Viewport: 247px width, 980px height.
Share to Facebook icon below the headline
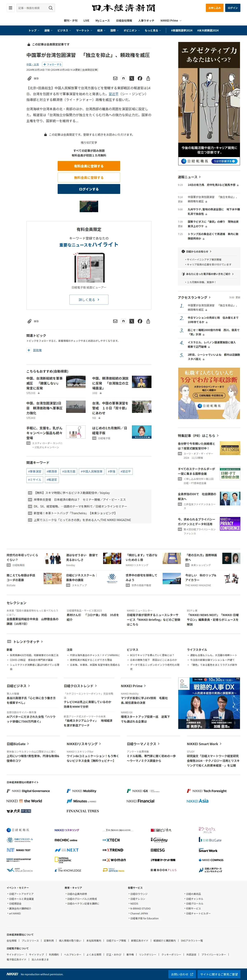coord(140,78)
